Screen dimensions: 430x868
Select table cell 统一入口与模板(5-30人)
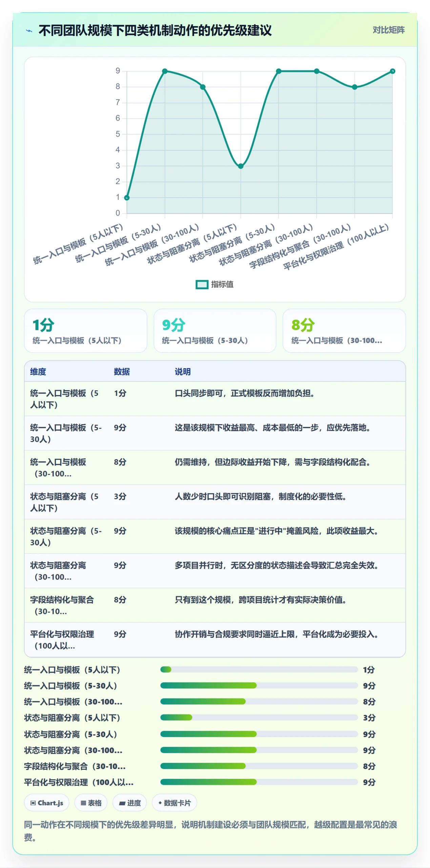66,433
